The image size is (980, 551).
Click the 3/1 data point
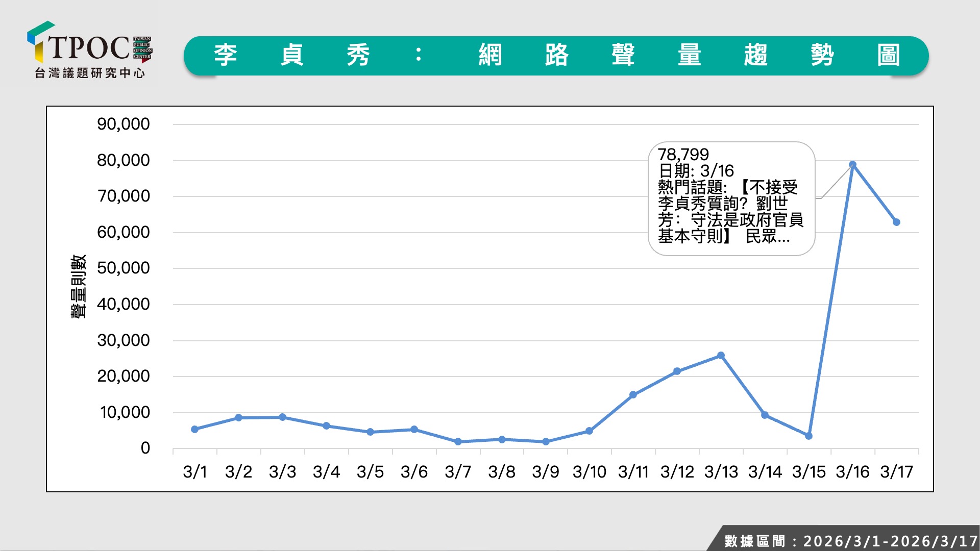click(x=194, y=430)
